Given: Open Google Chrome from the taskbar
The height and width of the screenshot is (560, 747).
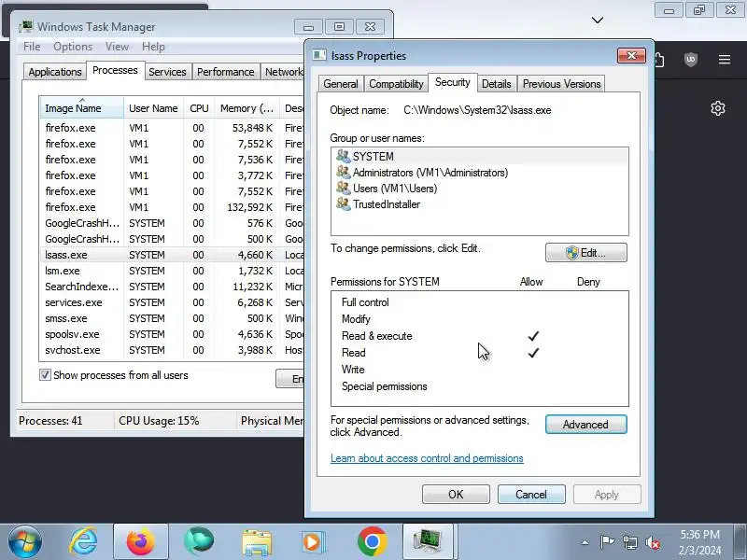Looking at the screenshot, I should click(372, 541).
